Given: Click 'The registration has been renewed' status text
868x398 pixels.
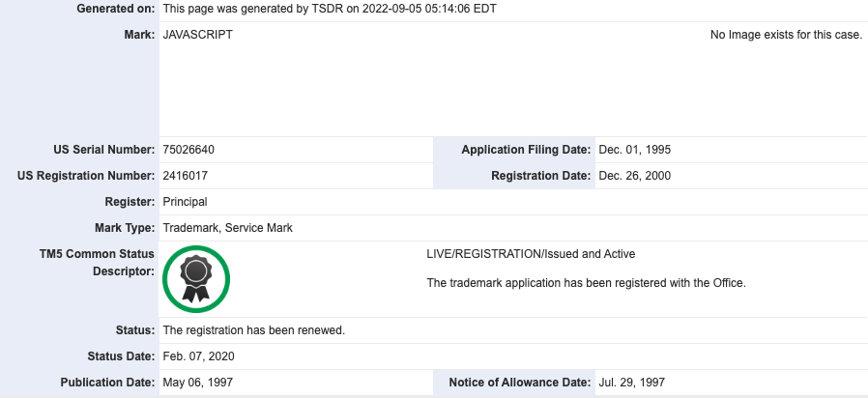Looking at the screenshot, I should coord(254,330).
